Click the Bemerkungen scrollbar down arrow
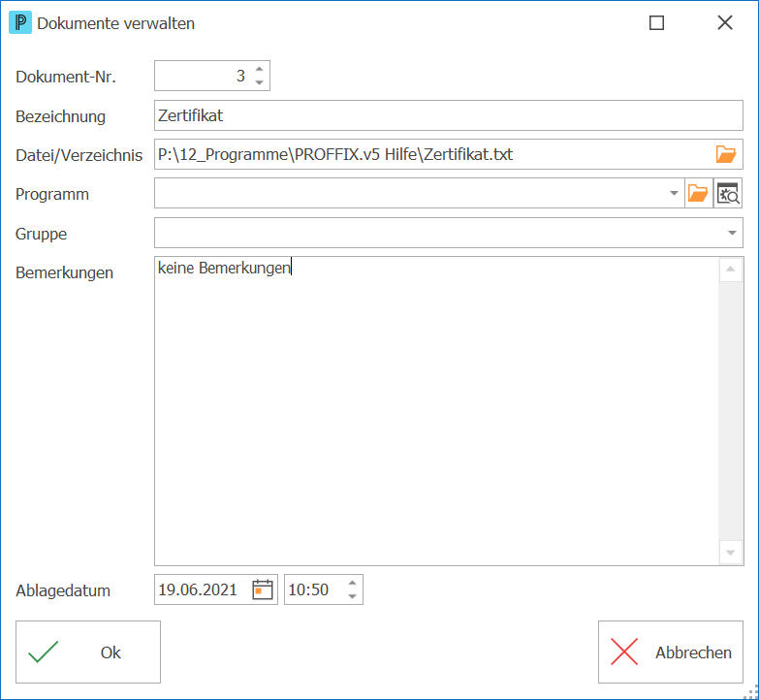 (731, 553)
